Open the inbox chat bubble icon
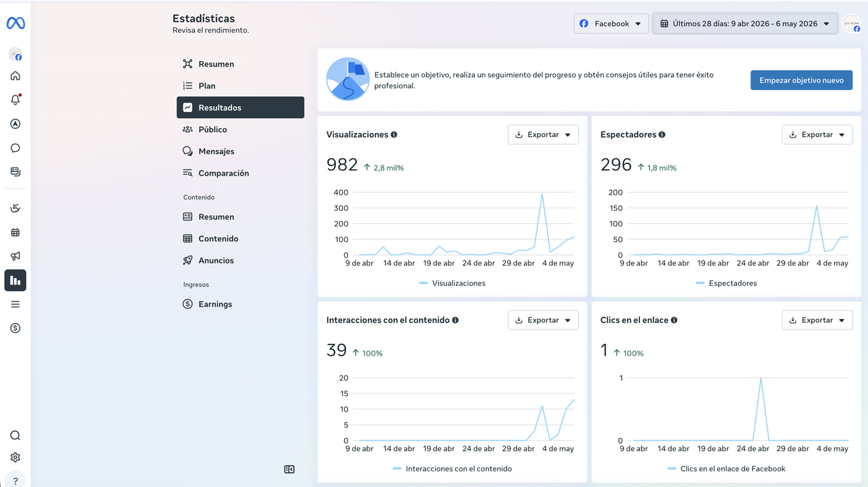This screenshot has height=487, width=868. pyautogui.click(x=15, y=148)
